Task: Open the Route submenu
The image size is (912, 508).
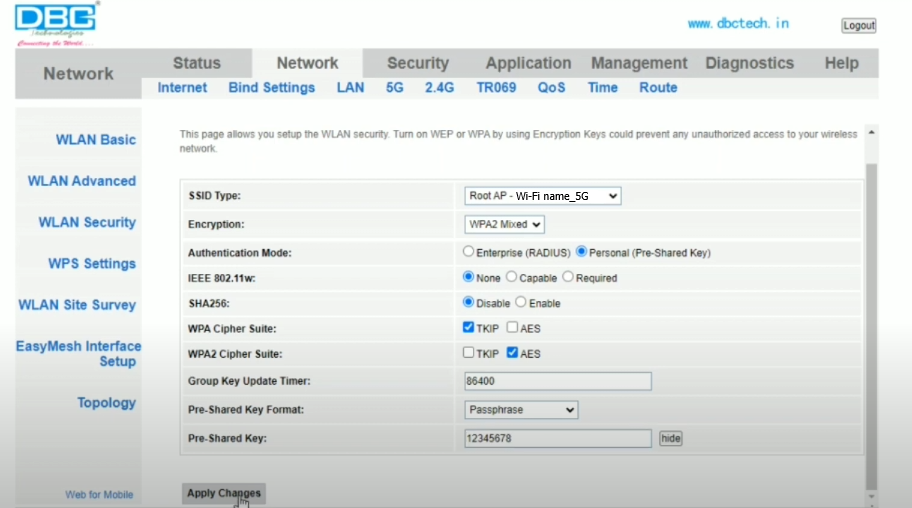Action: (658, 88)
